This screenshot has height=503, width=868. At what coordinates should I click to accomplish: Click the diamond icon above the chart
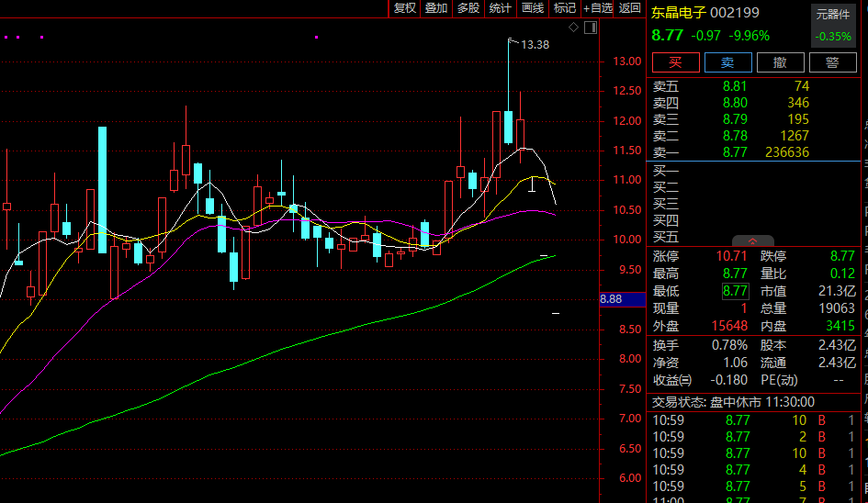574,28
